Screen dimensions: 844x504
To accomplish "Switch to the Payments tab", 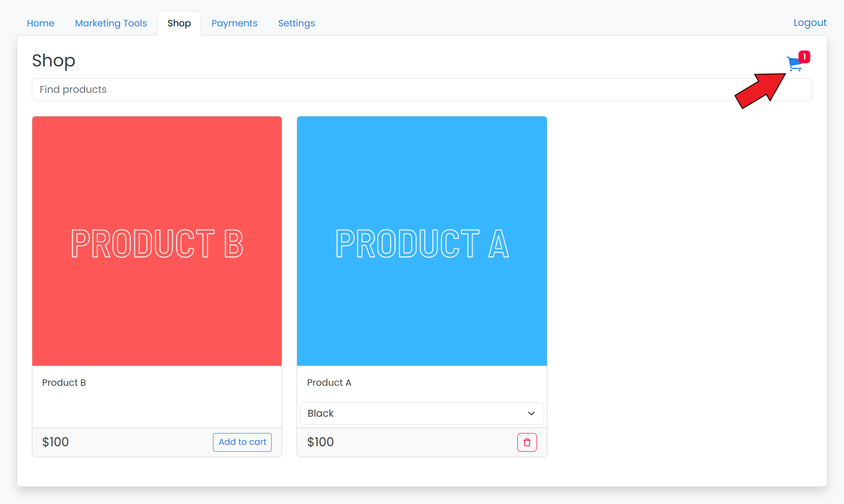I will 234,23.
